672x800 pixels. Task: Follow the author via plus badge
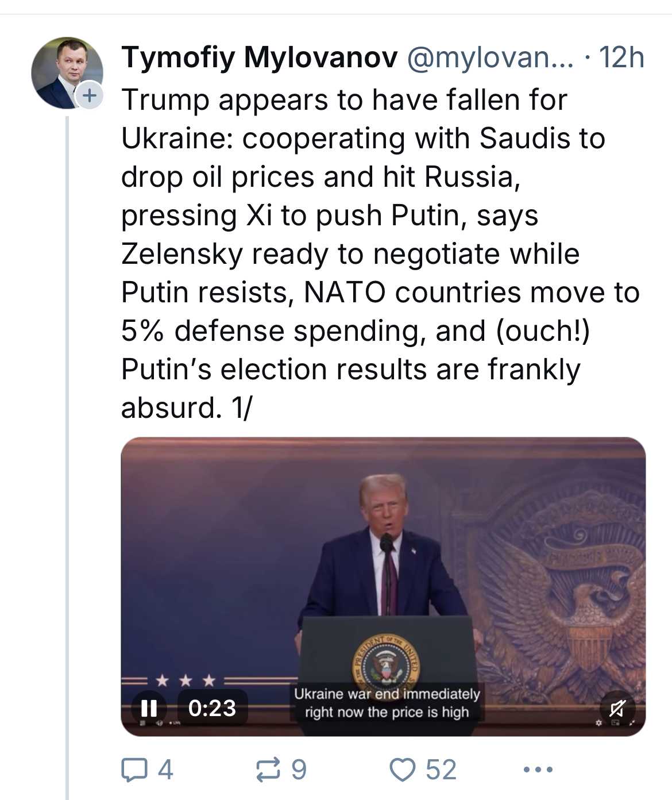pos(89,95)
